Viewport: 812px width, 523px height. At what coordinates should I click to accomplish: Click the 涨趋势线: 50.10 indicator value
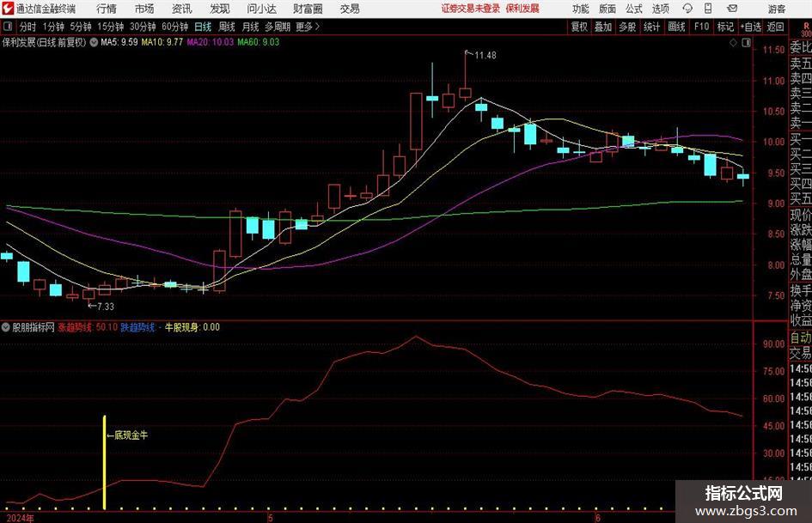[x=88, y=327]
